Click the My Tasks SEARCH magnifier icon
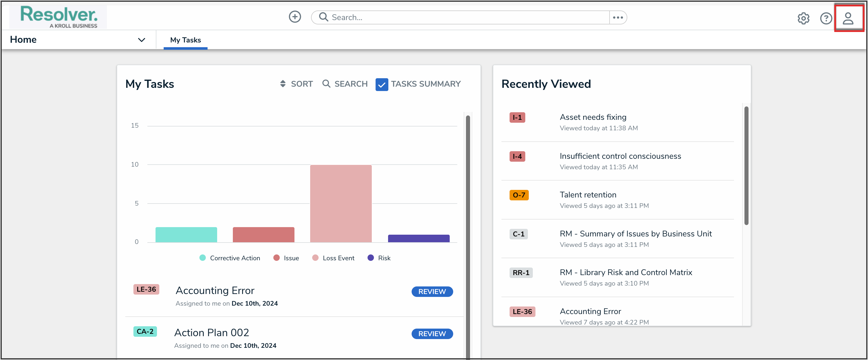The image size is (868, 360). (x=326, y=83)
